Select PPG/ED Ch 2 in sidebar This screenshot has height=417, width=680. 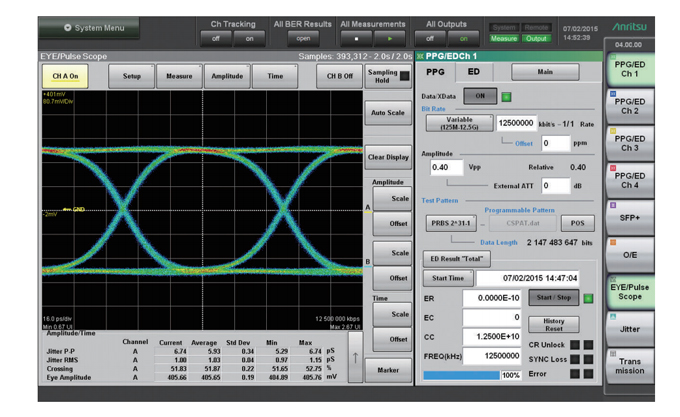click(x=630, y=105)
